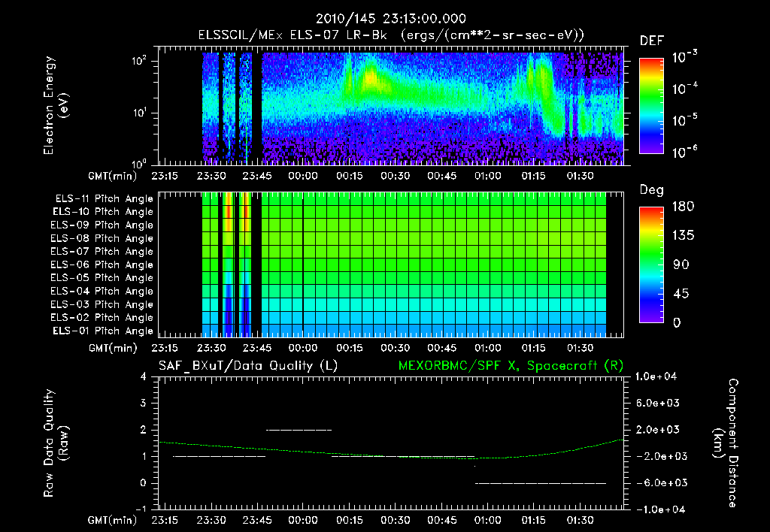This screenshot has width=770, height=532.
Task: Select the ELS-07 Pitch Angle label
Action: (x=102, y=251)
